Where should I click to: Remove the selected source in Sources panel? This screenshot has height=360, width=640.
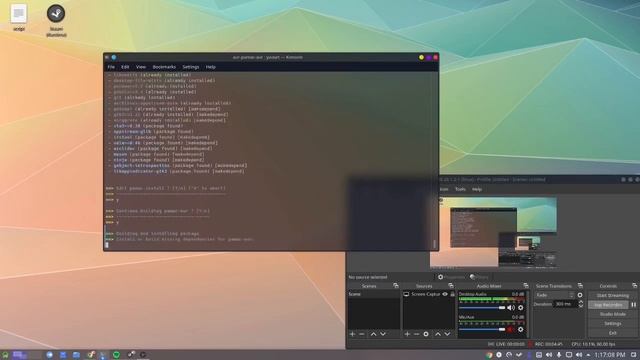coord(416,334)
